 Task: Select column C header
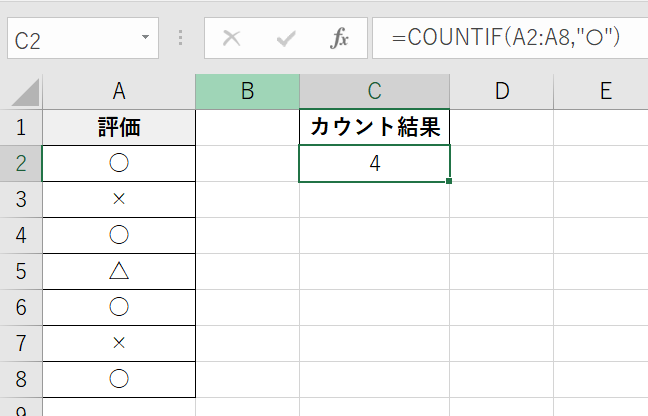(374, 91)
